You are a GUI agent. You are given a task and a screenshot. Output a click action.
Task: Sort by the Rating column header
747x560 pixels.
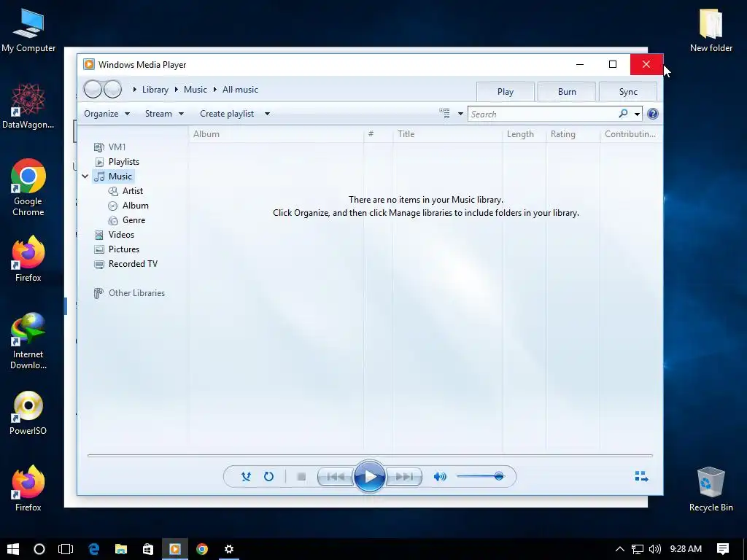coord(573,134)
